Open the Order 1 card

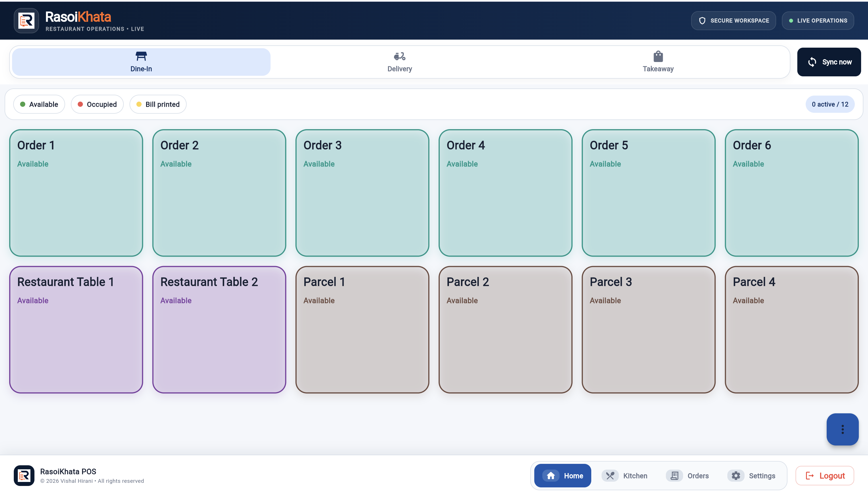coord(76,193)
